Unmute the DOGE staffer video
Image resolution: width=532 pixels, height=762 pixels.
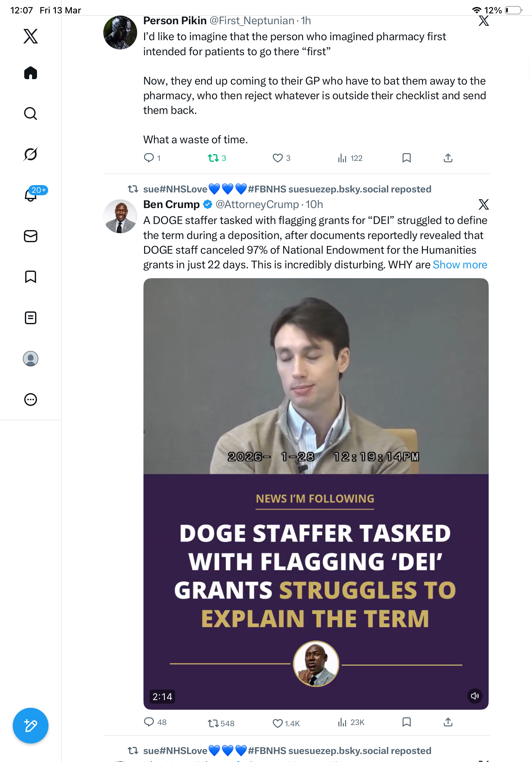475,696
